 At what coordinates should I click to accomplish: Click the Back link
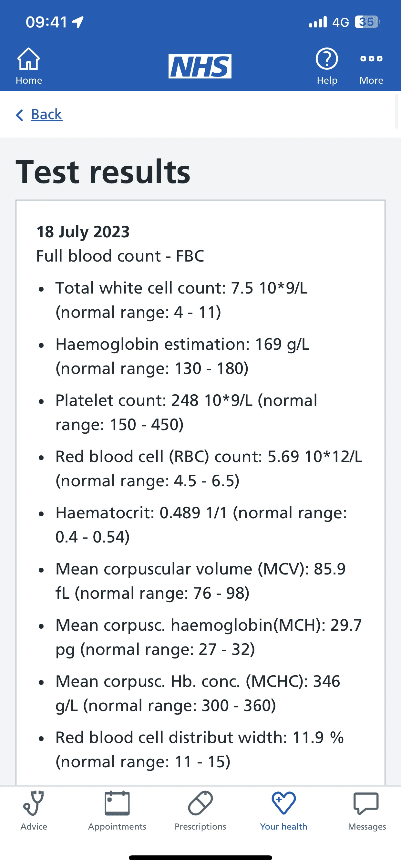tap(46, 114)
